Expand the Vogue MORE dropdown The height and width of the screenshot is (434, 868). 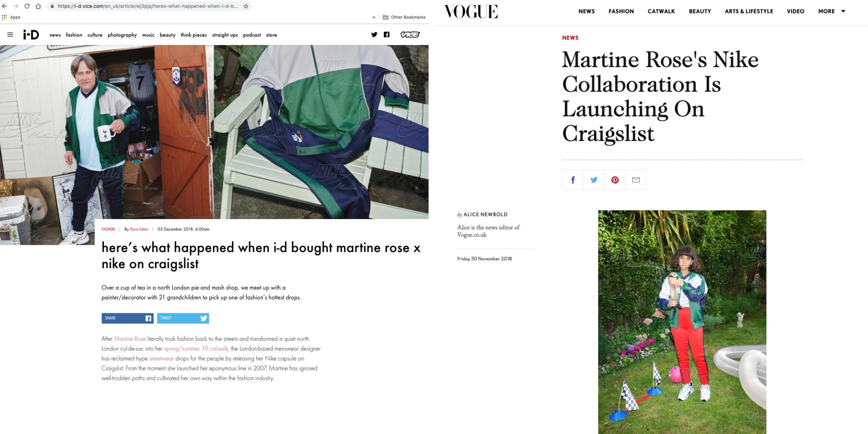(832, 11)
